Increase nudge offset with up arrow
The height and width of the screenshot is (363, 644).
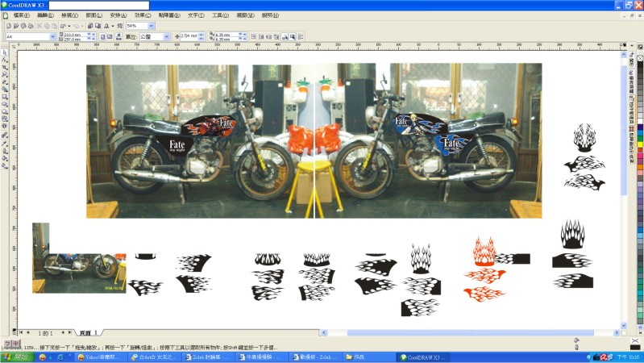pos(202,35)
